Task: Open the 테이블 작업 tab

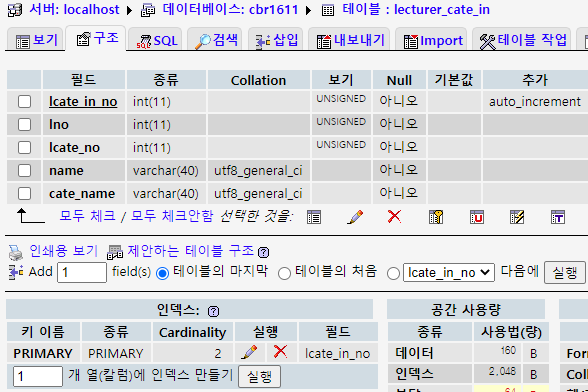Action: click(522, 40)
